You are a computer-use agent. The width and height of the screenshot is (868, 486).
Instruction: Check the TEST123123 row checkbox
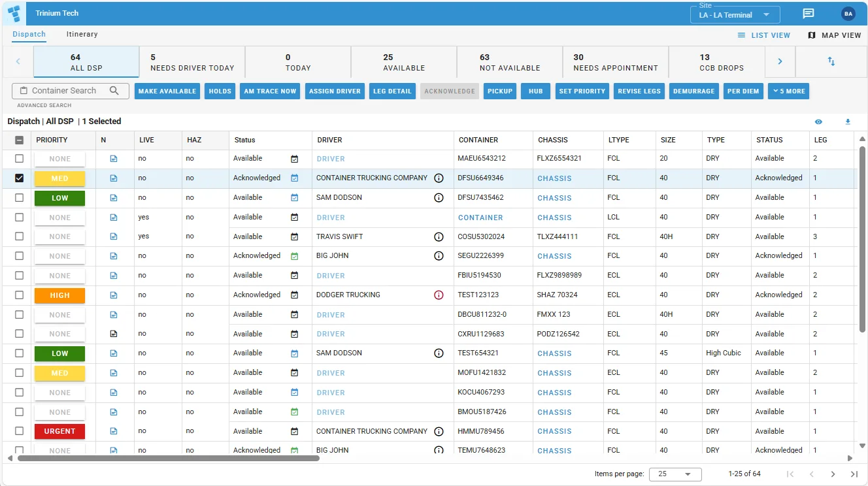click(19, 295)
